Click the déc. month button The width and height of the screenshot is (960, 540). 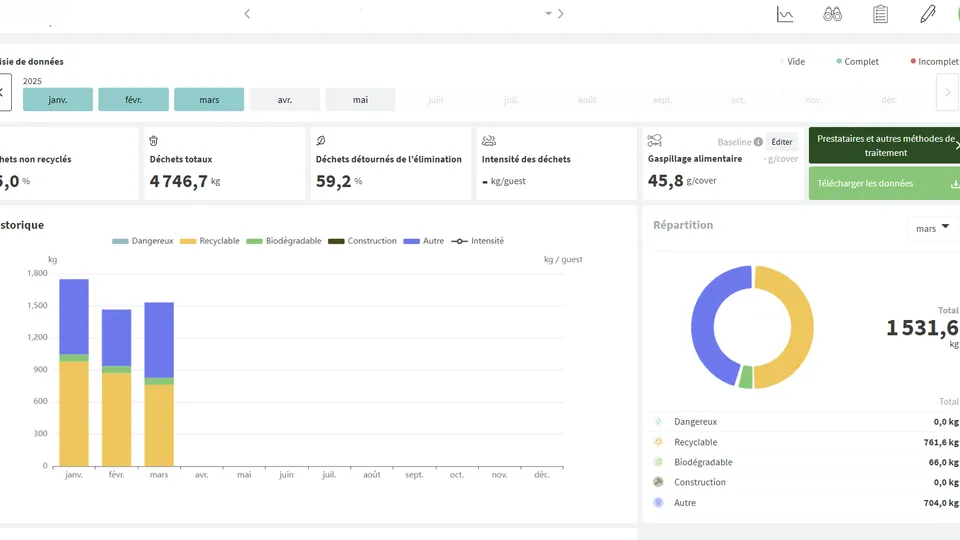[x=889, y=99]
